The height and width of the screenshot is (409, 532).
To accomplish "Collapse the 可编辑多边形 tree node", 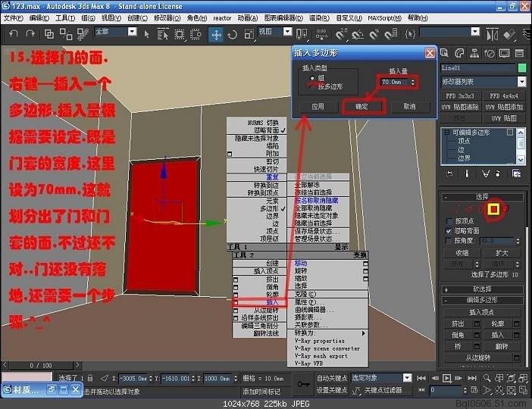I will (447, 133).
